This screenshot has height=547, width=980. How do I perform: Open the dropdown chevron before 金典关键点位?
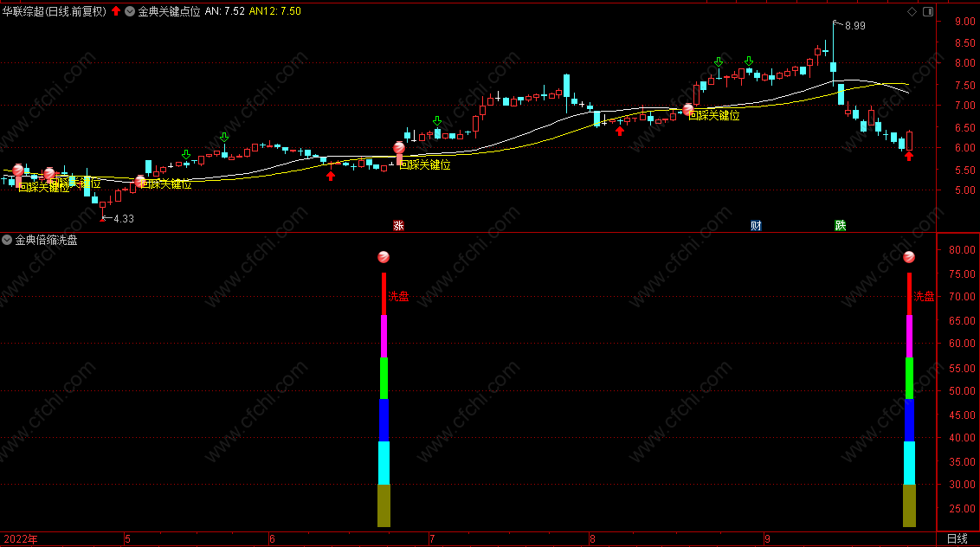pyautogui.click(x=130, y=11)
